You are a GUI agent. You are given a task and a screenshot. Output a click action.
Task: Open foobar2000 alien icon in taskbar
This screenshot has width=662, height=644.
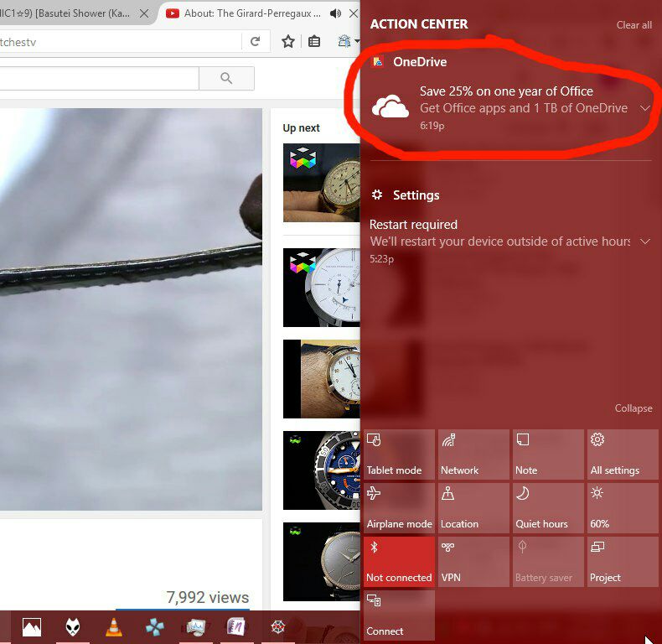click(73, 627)
